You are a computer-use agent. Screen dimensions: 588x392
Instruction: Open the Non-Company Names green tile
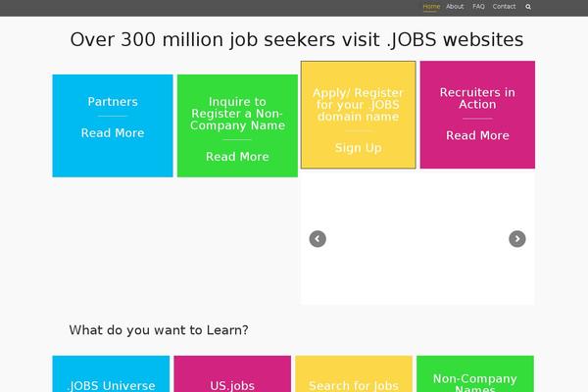(x=475, y=374)
